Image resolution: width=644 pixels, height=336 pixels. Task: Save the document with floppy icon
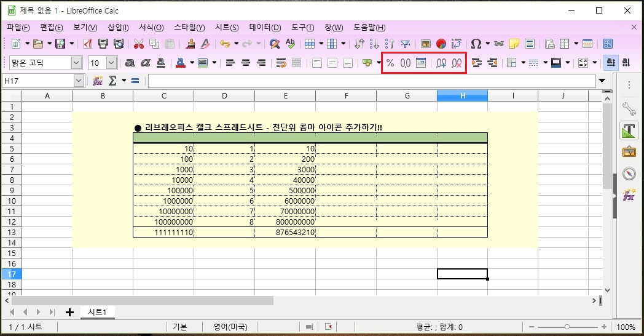[x=60, y=44]
